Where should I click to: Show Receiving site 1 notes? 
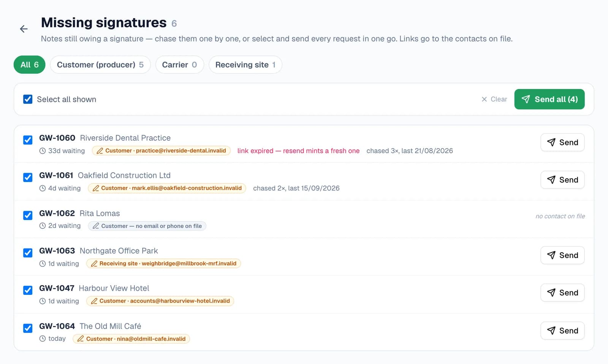coord(245,65)
